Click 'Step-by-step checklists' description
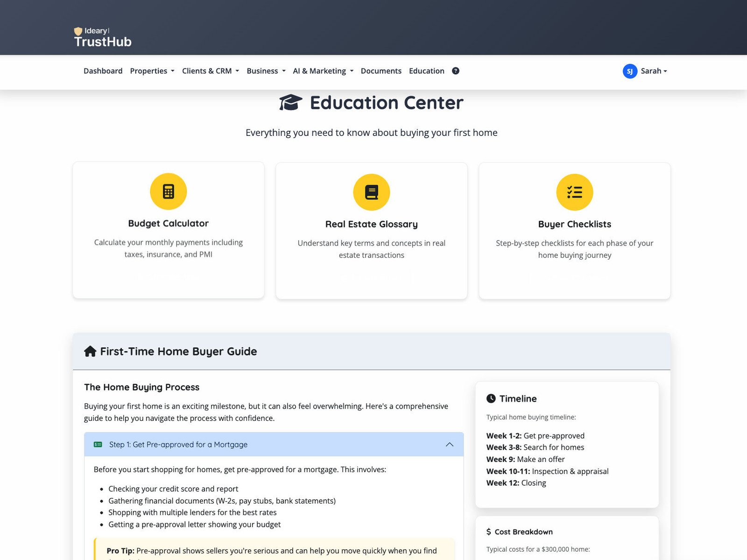This screenshot has height=560, width=747. [x=575, y=249]
